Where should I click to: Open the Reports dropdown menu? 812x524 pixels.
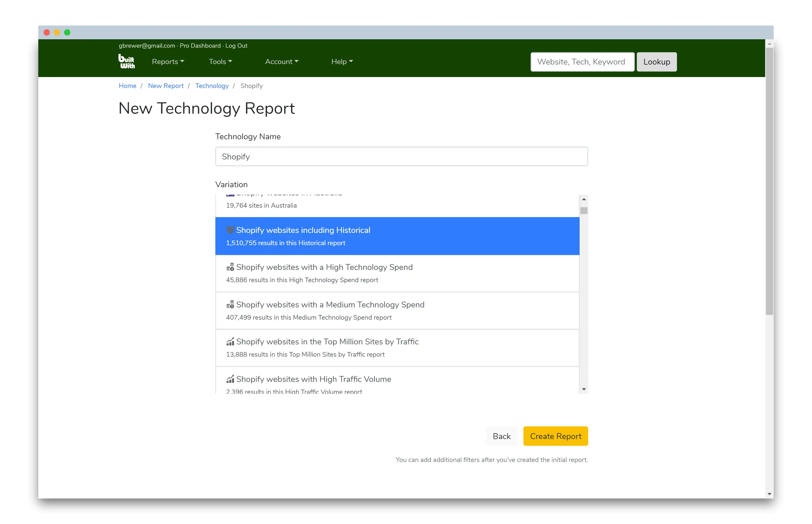coord(168,61)
